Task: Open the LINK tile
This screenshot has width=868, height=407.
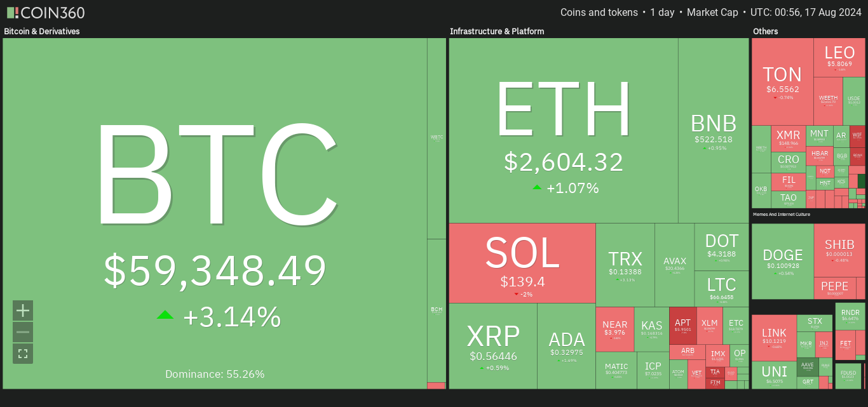Action: (774, 338)
